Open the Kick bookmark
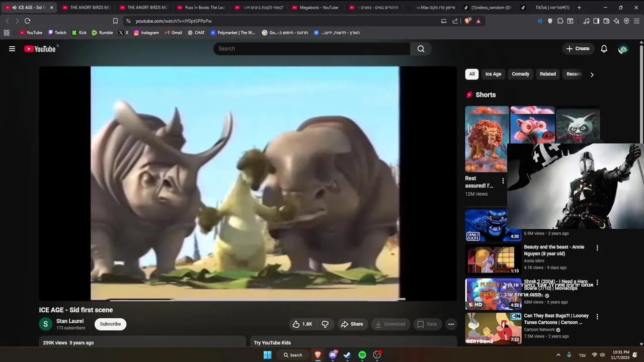Viewport: 644px width, 362px height. point(79,33)
